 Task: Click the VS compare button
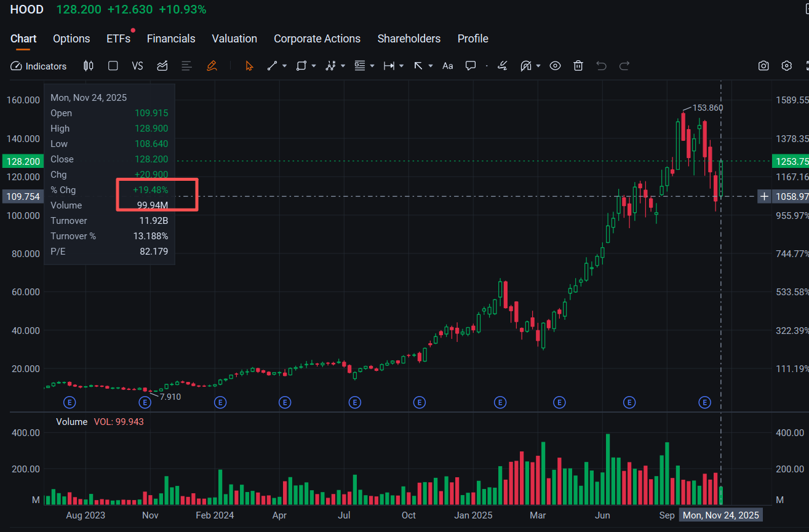(x=137, y=66)
